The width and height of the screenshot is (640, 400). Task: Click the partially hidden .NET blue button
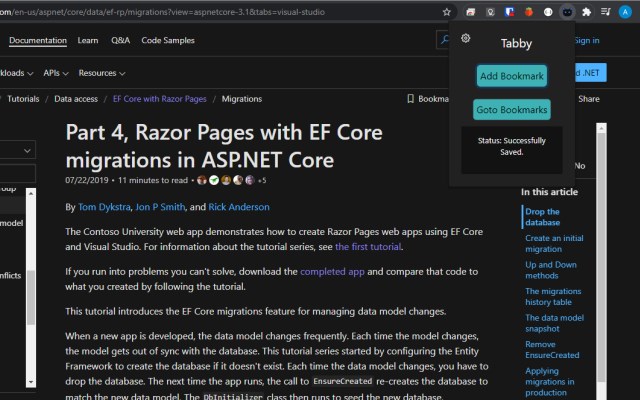click(x=591, y=73)
